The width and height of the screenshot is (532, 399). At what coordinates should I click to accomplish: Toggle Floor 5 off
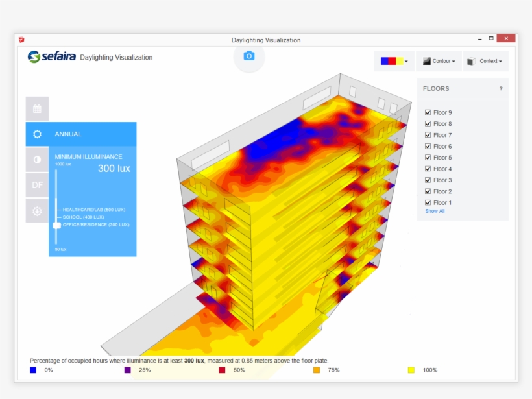click(428, 157)
